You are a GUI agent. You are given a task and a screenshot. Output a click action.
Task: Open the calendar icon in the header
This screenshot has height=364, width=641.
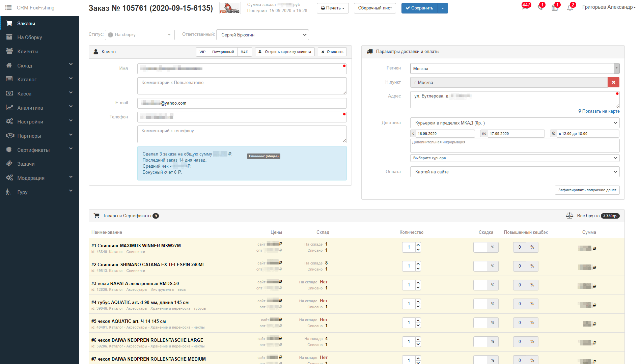tap(555, 7)
